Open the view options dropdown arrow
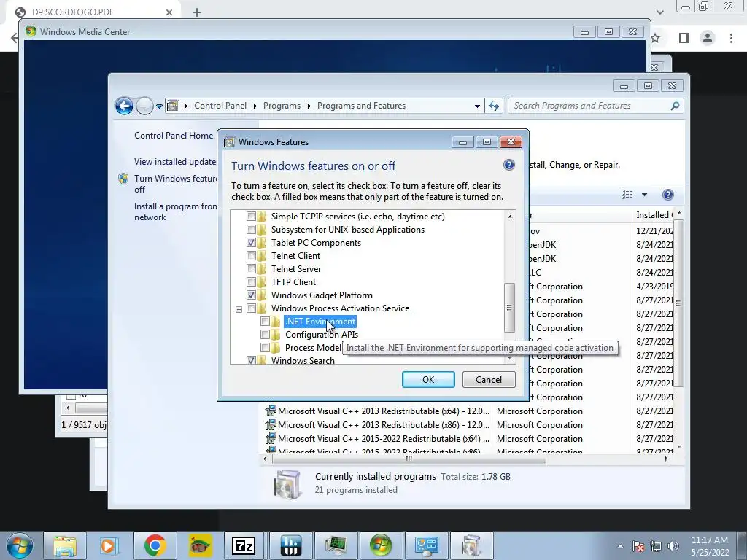Screen dimensions: 747x560 point(644,194)
